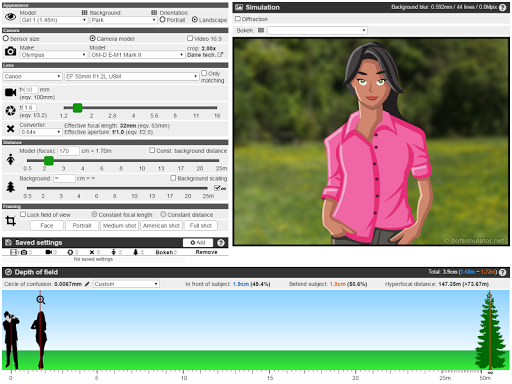The height and width of the screenshot is (384, 512).
Task: Click the Simulation help question mark icon
Action: pos(502,7)
